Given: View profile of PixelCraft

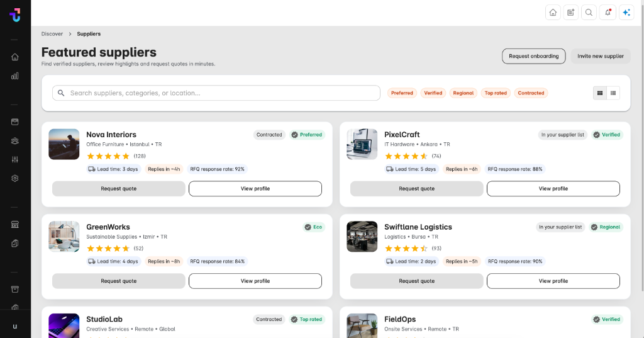Looking at the screenshot, I should 553,189.
